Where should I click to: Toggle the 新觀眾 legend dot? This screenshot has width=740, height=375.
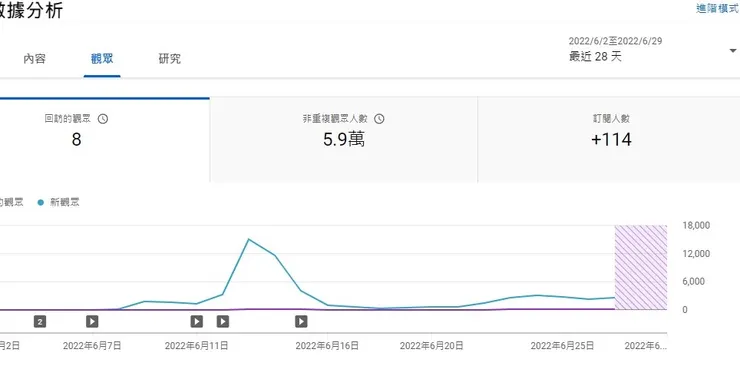pyautogui.click(x=41, y=202)
